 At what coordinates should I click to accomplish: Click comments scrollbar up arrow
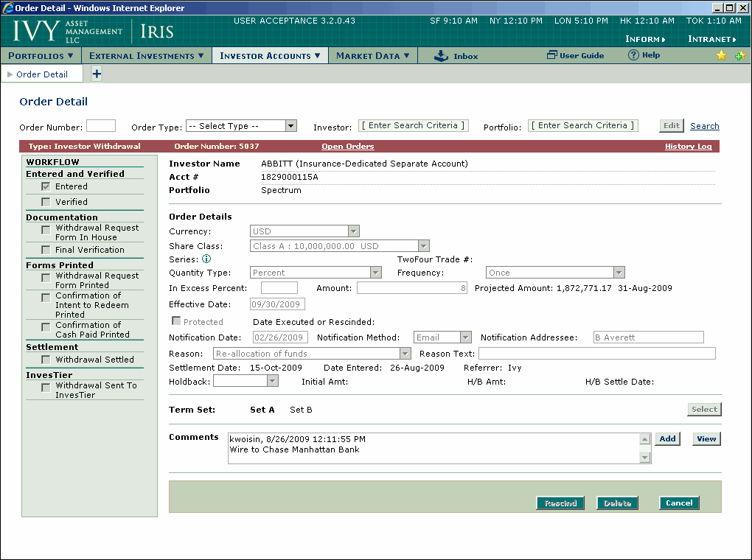[645, 438]
